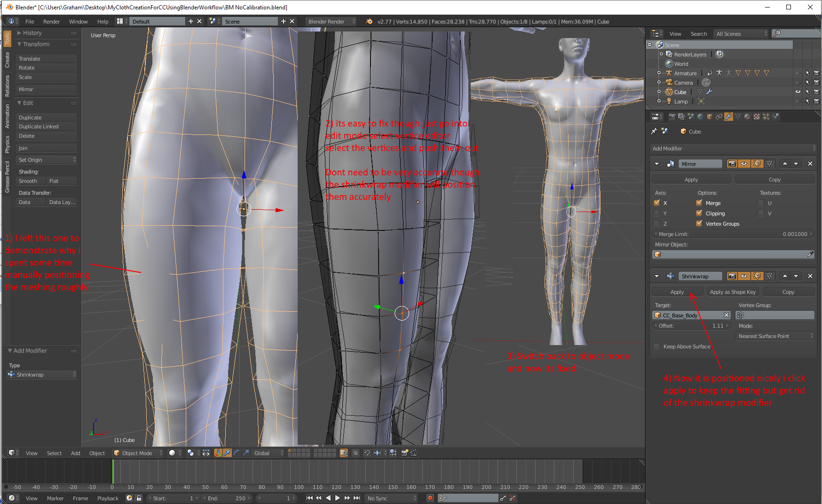Select the translate manipulator arrow icon
The image size is (822, 504).
click(x=228, y=453)
